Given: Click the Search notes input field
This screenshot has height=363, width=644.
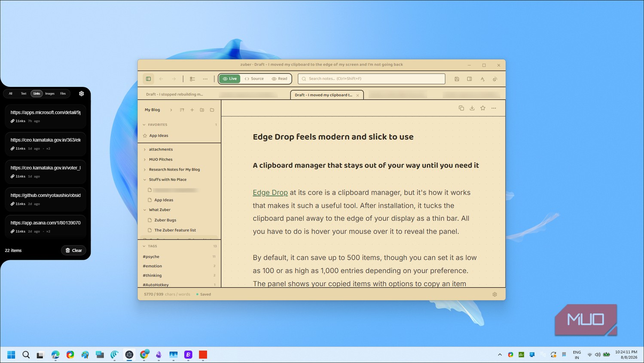Looking at the screenshot, I should click(372, 79).
